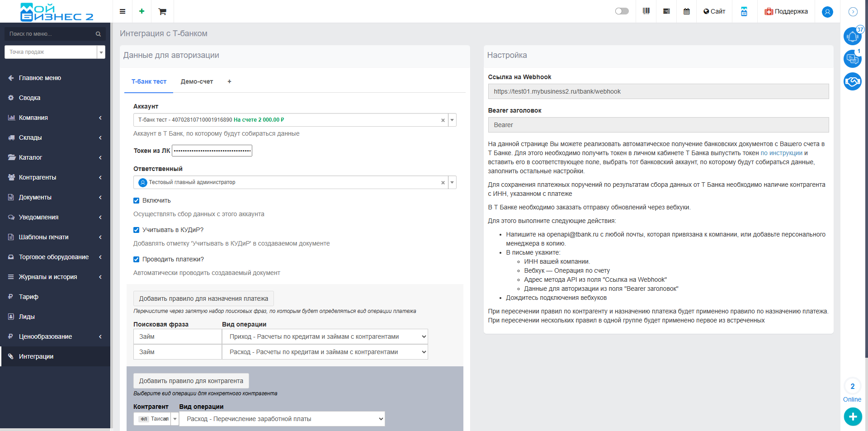868x431 pixels.
Task: Uncheck the Учитывать в КУДиР checkbox
Action: coord(137,230)
